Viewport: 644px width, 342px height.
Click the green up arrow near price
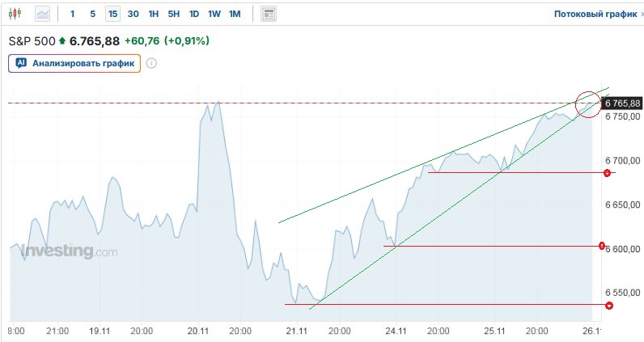coord(62,40)
